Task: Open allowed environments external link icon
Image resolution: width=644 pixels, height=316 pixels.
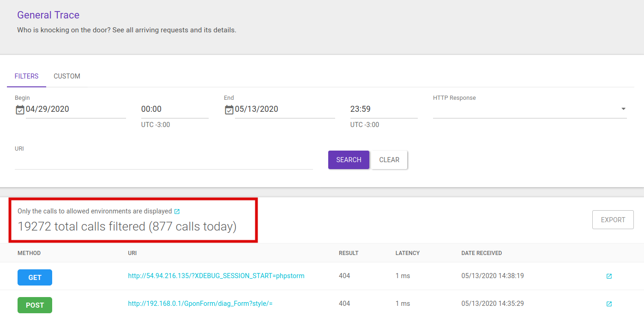Action: (177, 212)
